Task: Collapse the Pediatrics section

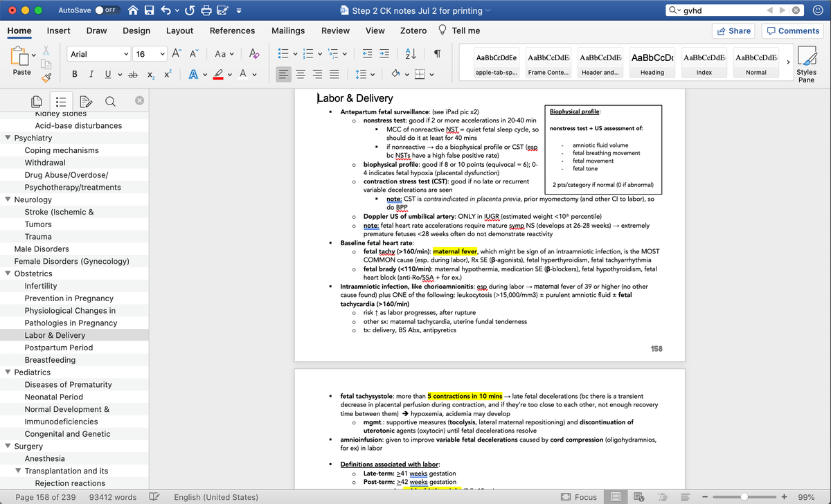Action: coord(8,372)
